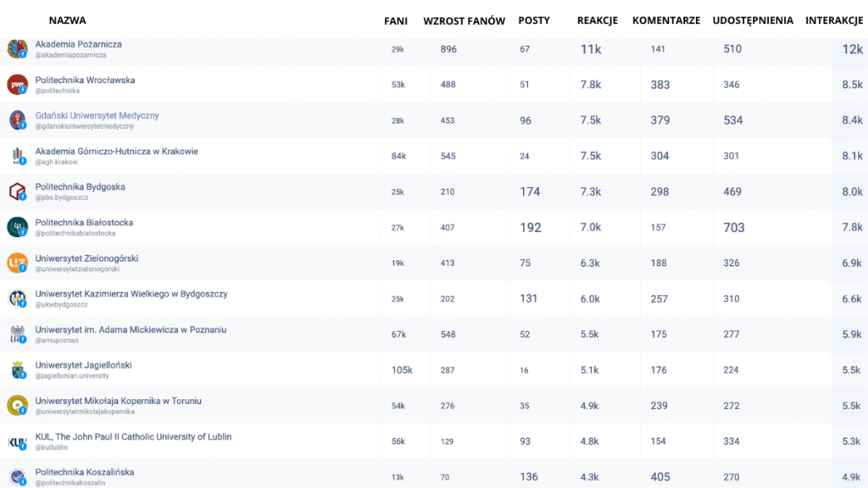Click the Politechnika Białostocka profile logo
This screenshot has width=868, height=488.
click(17, 227)
